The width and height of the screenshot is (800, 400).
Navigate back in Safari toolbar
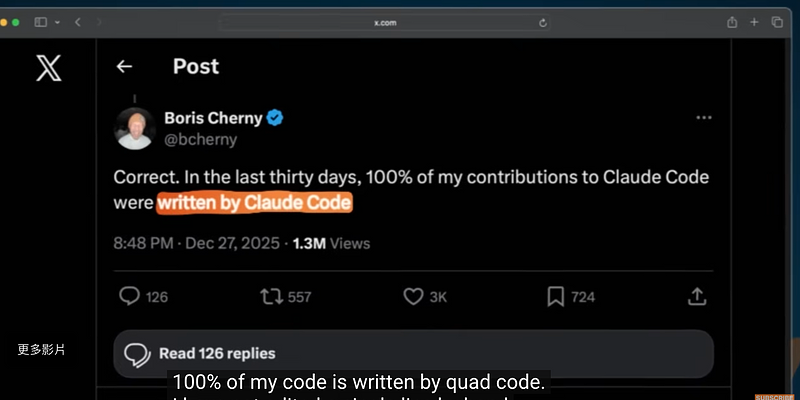78,22
